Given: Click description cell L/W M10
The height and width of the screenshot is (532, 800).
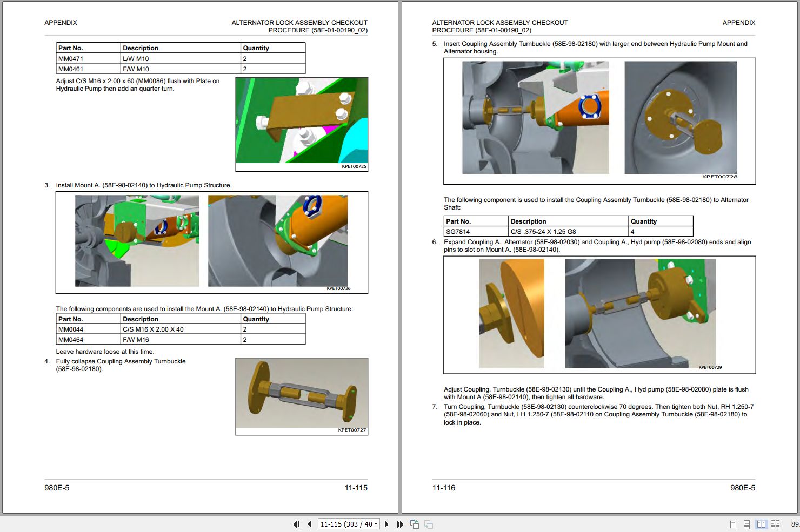Looking at the screenshot, I should (x=181, y=58).
